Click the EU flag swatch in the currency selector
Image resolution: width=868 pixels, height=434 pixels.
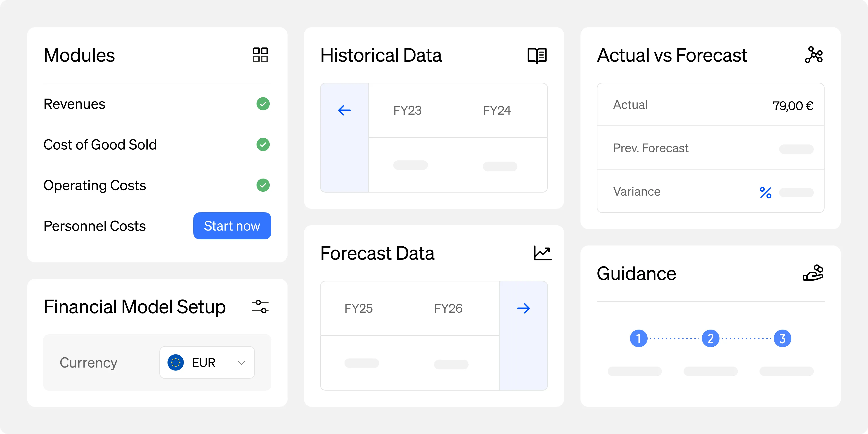pos(176,363)
